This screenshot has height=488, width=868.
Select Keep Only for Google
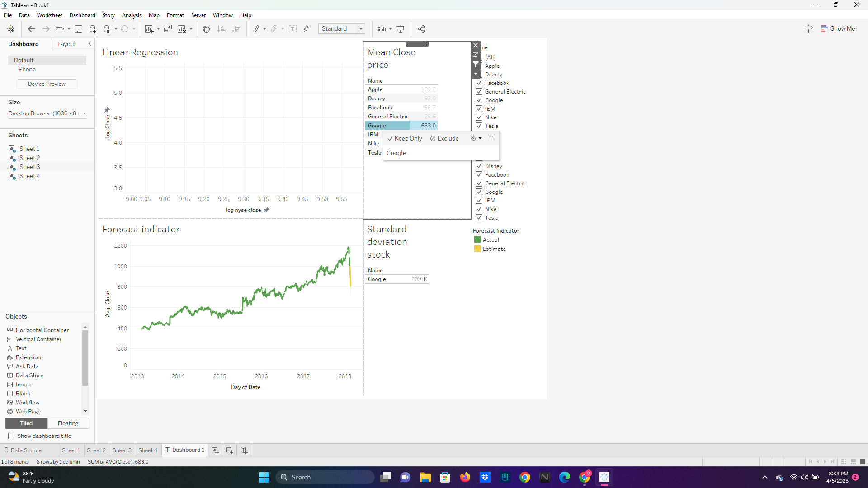(x=405, y=138)
